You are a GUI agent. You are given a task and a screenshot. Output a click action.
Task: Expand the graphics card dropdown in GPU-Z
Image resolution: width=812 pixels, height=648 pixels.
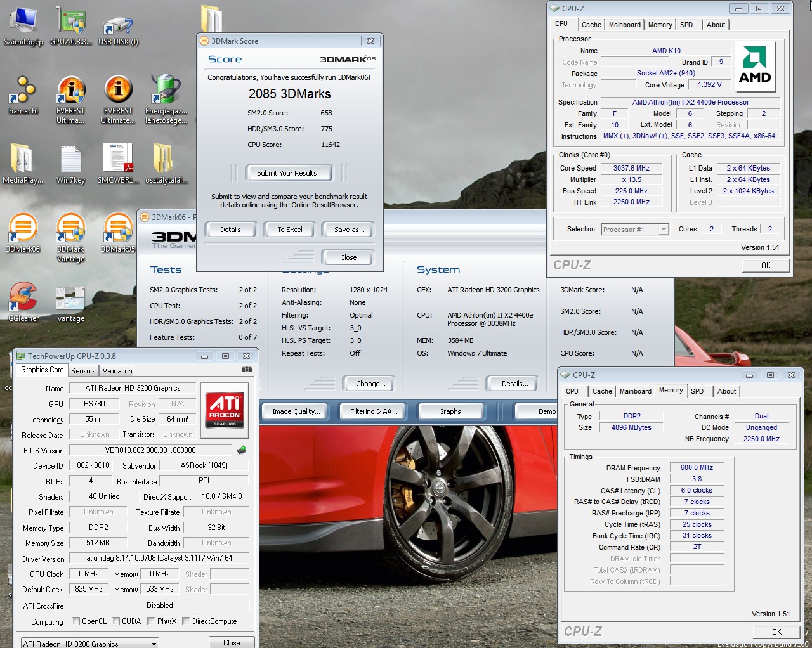[x=154, y=644]
